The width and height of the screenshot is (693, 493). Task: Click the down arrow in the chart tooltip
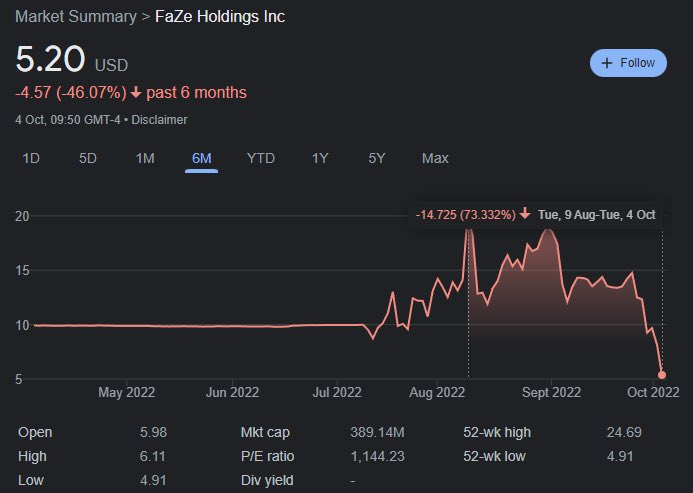pyautogui.click(x=525, y=214)
